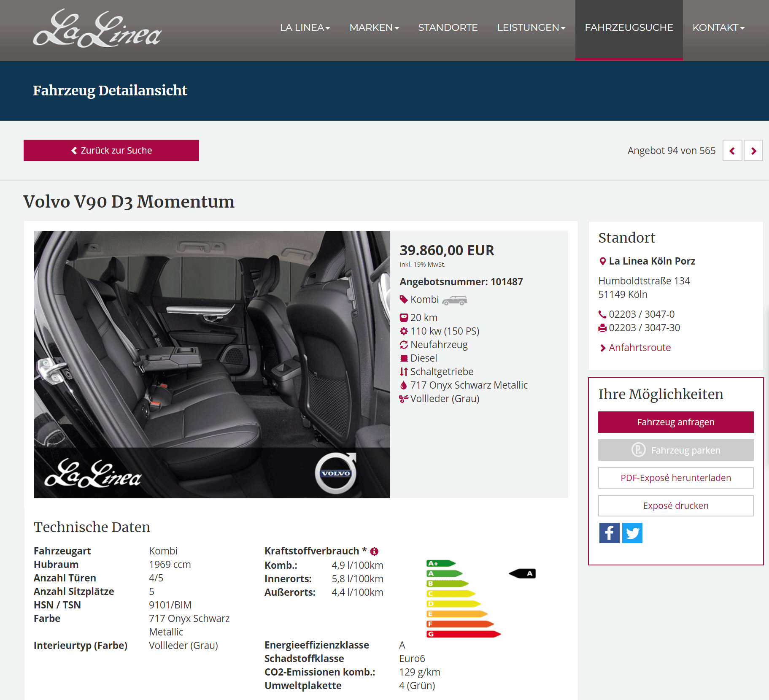
Task: Share on Twitter icon
Action: (632, 533)
